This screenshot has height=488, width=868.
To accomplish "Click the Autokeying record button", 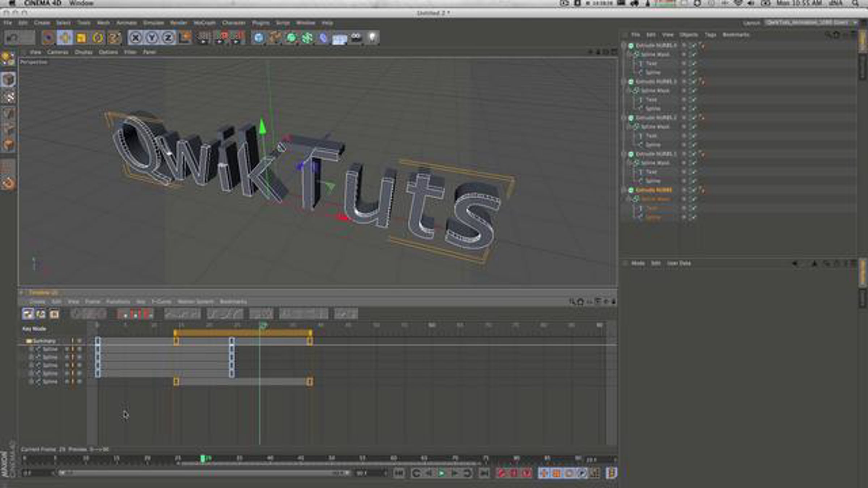I will (x=514, y=473).
